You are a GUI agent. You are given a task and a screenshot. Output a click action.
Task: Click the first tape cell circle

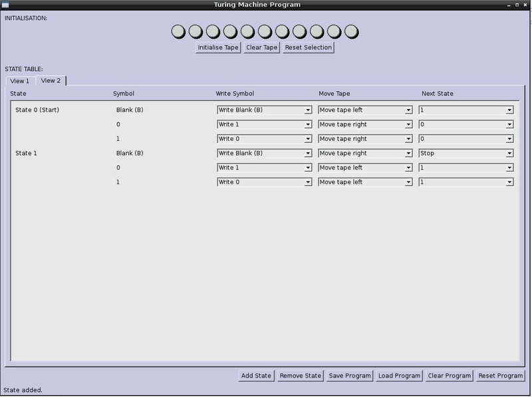coord(178,31)
